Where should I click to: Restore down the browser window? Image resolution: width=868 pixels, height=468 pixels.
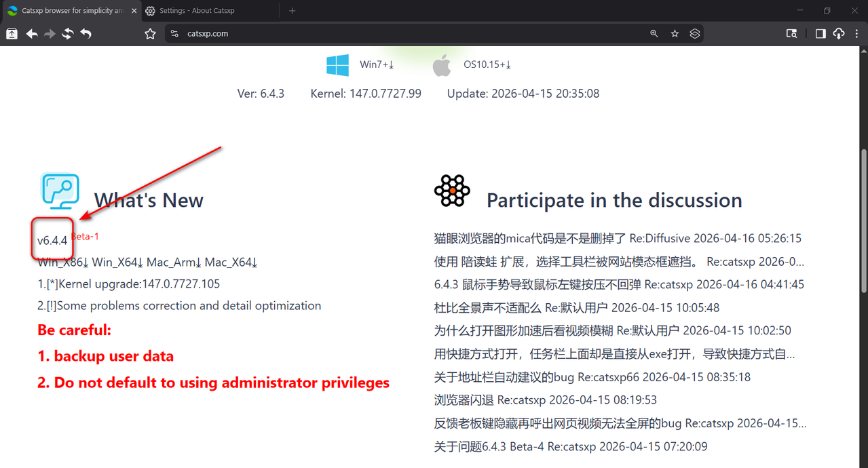[x=827, y=11]
